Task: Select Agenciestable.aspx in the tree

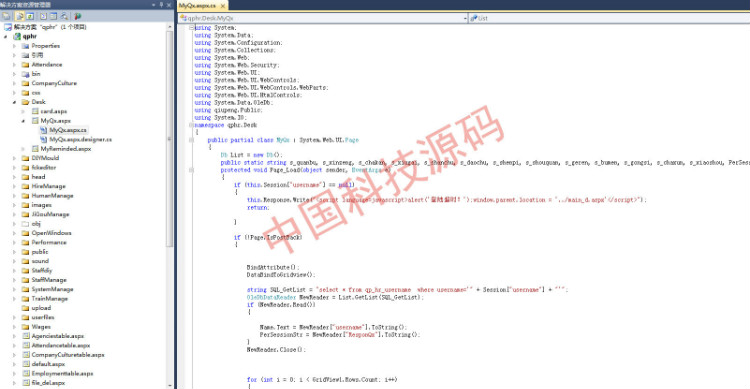Action: click(x=58, y=336)
